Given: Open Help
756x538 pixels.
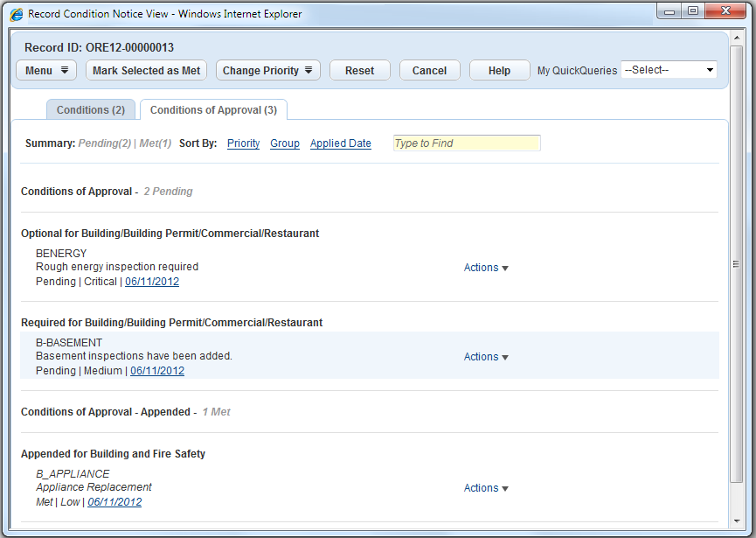Looking at the screenshot, I should (499, 71).
